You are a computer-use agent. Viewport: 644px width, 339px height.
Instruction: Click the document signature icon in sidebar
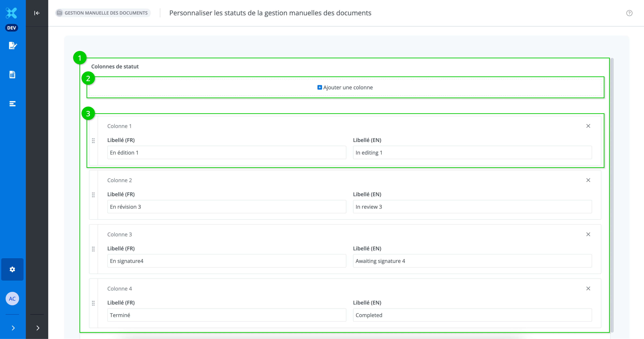(x=13, y=45)
